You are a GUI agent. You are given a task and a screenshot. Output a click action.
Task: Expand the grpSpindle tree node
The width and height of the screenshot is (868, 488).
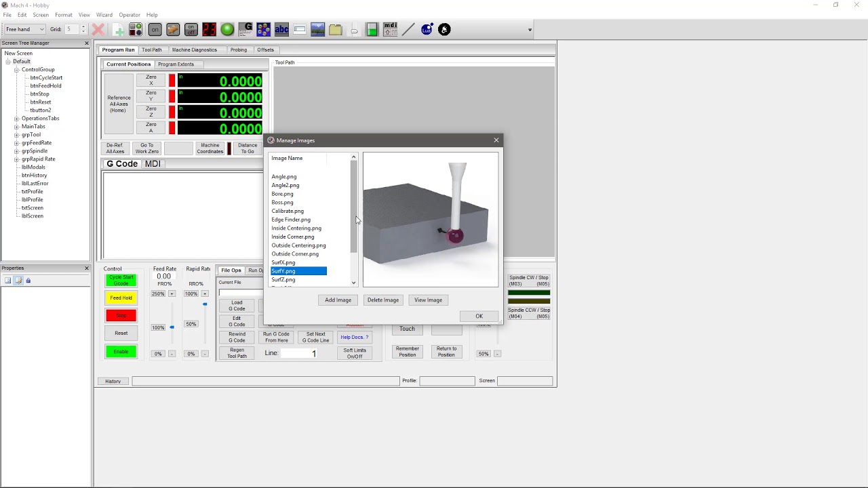(16, 151)
